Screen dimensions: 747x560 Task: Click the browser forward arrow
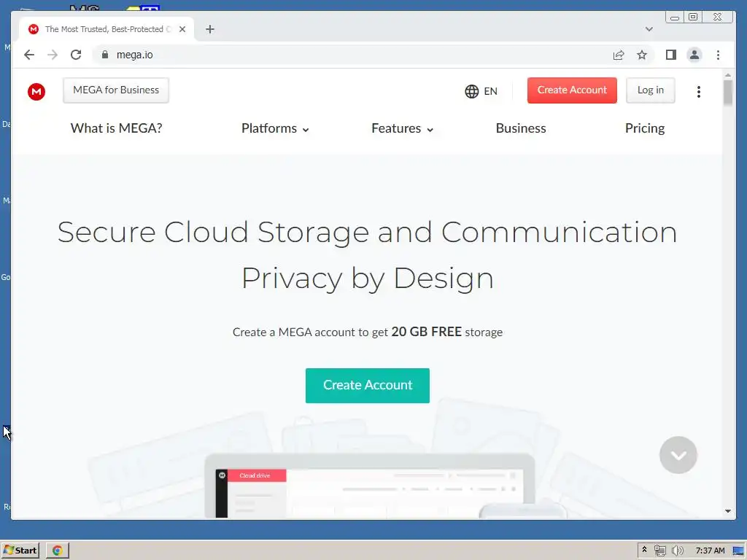click(53, 55)
